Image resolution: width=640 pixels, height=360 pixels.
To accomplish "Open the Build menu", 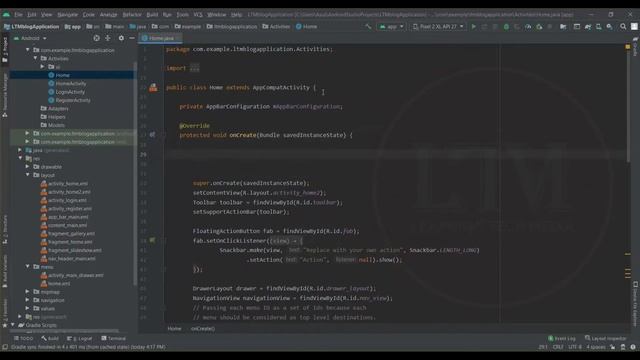I will (152, 14).
